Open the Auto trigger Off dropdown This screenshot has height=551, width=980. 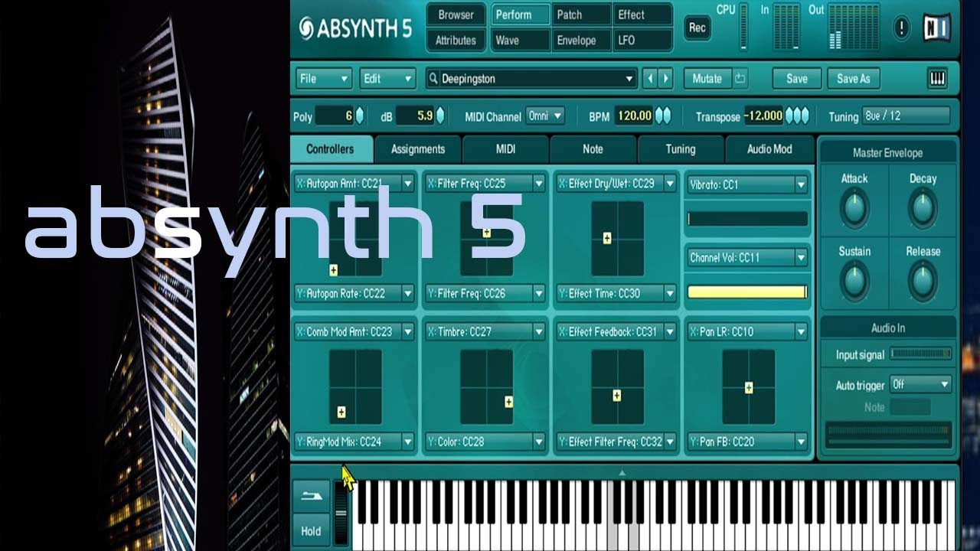(x=921, y=384)
